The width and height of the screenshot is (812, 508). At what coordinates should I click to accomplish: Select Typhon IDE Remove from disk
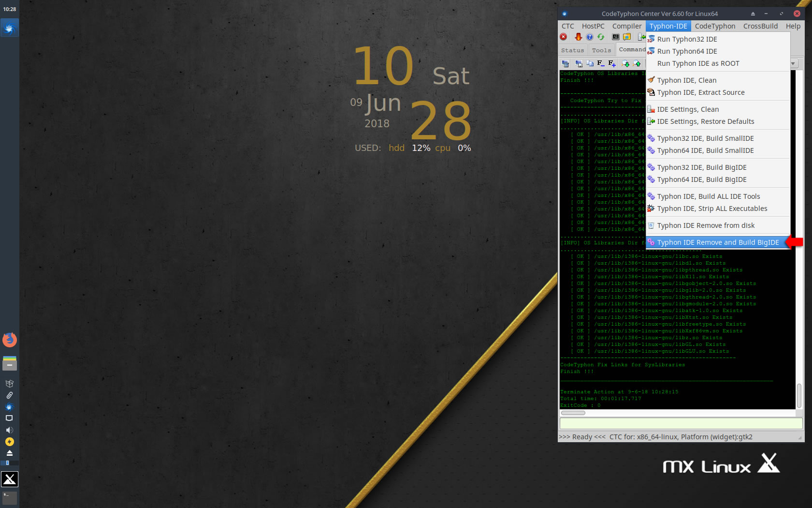[718, 225]
